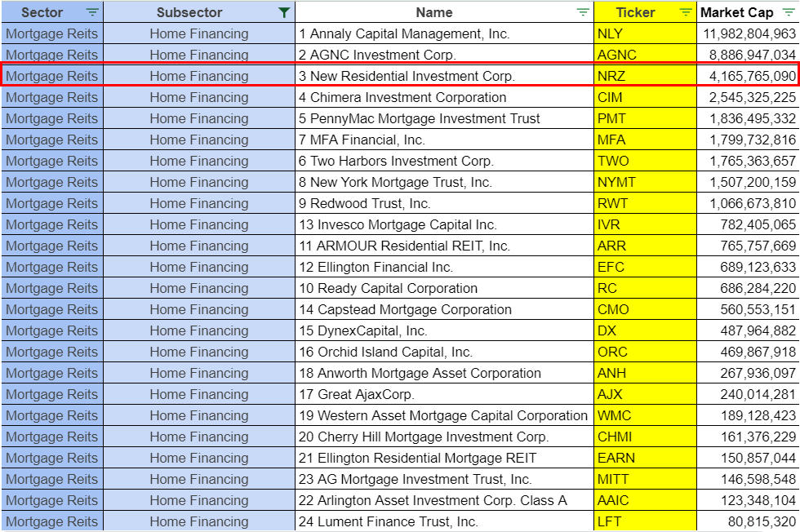The height and width of the screenshot is (532, 800).
Task: Open the Name column filter icon
Action: (x=583, y=12)
